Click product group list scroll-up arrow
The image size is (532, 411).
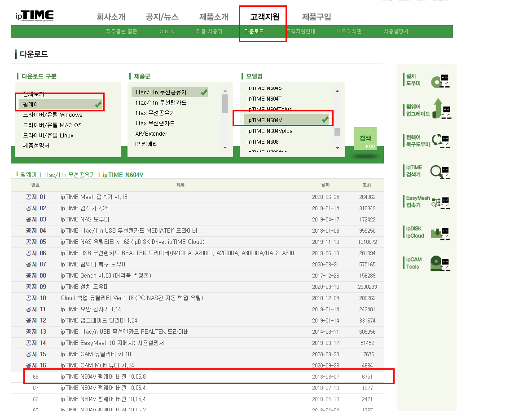tap(225, 91)
